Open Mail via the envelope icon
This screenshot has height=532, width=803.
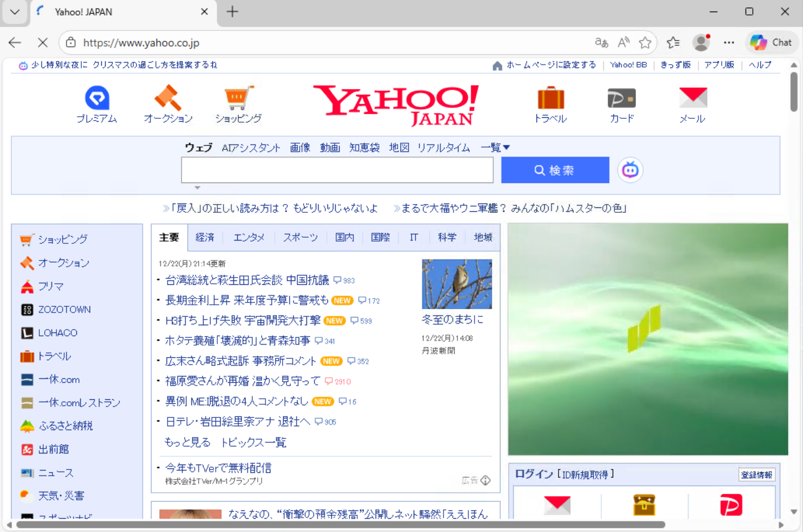tap(692, 98)
